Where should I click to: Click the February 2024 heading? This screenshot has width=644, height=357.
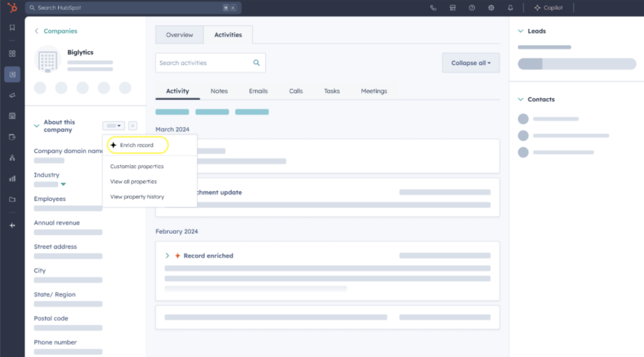177,232
